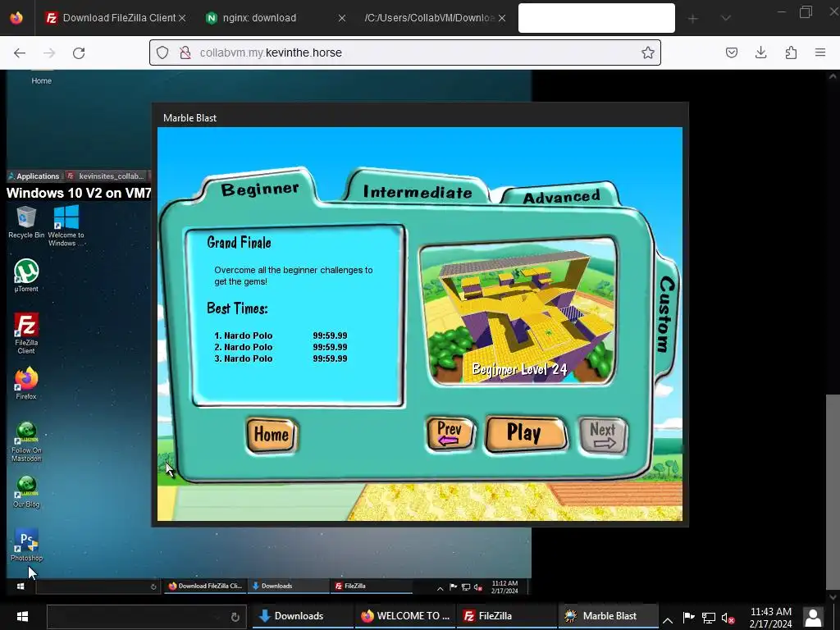The width and height of the screenshot is (840, 630).
Task: Click the outer taskbar flag notification icon
Action: [689, 618]
